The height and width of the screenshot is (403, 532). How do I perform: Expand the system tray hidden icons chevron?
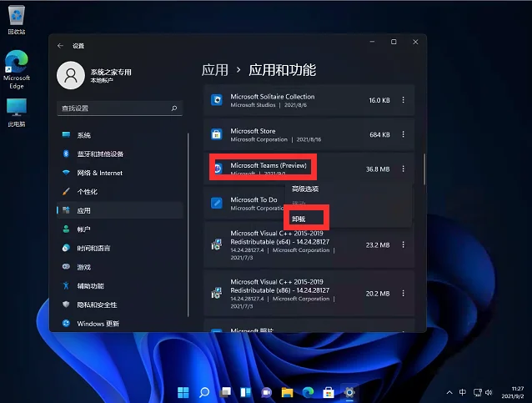coord(449,392)
